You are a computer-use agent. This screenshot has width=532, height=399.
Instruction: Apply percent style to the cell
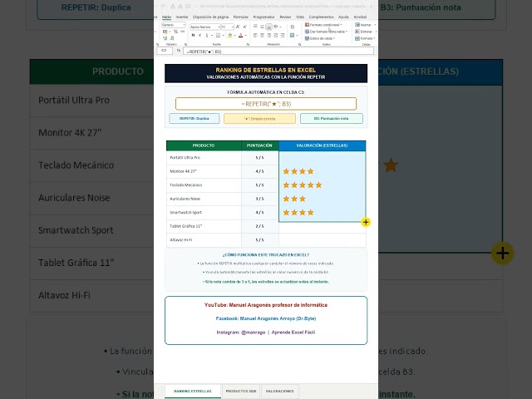tap(175, 32)
